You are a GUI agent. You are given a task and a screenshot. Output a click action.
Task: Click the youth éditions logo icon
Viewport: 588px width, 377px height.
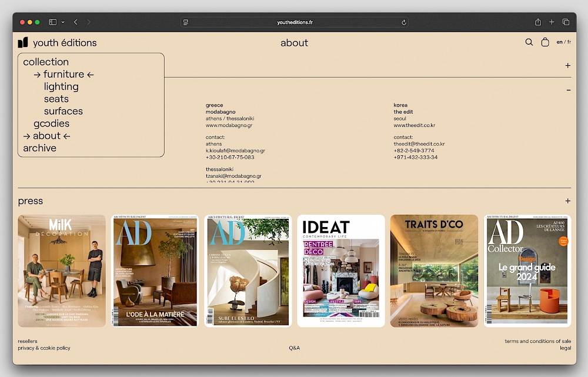coord(23,42)
